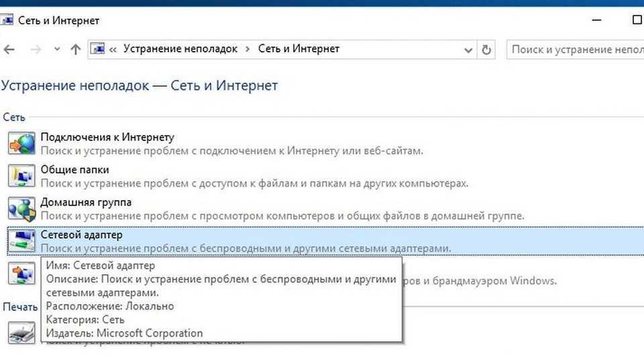This screenshot has height=356, width=644.
Task: Go back with the left arrow
Action: pyautogui.click(x=9, y=50)
